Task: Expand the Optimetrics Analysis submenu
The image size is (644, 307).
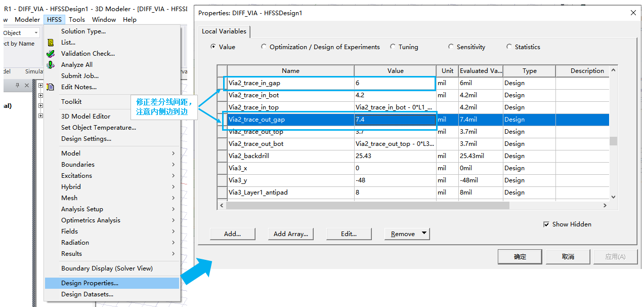Action: (173, 220)
